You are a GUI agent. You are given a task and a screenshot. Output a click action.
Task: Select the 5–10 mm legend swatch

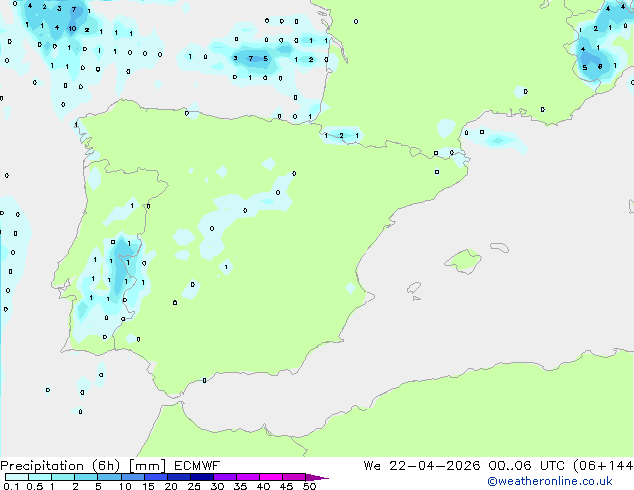pos(110,477)
